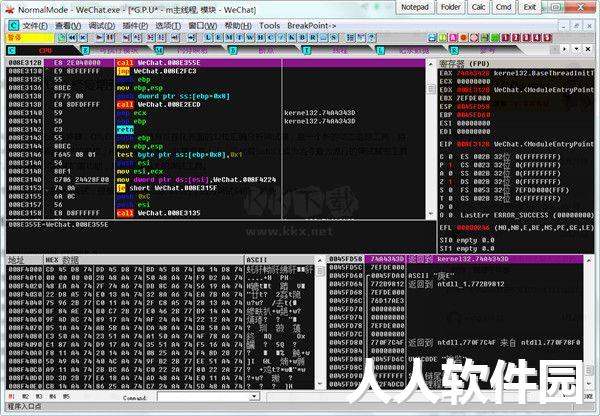The height and width of the screenshot is (416, 600).
Task: Open Executable modules with E icon
Action: [x=218, y=38]
